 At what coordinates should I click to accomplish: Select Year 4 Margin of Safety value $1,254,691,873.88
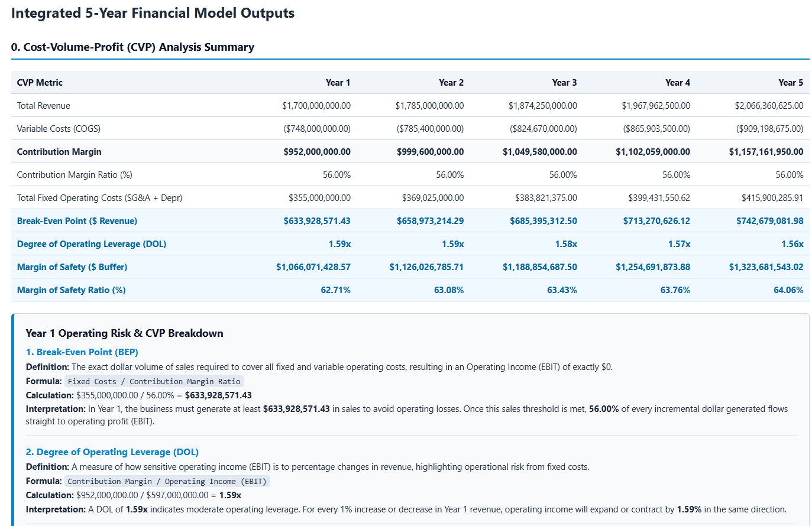(x=653, y=267)
